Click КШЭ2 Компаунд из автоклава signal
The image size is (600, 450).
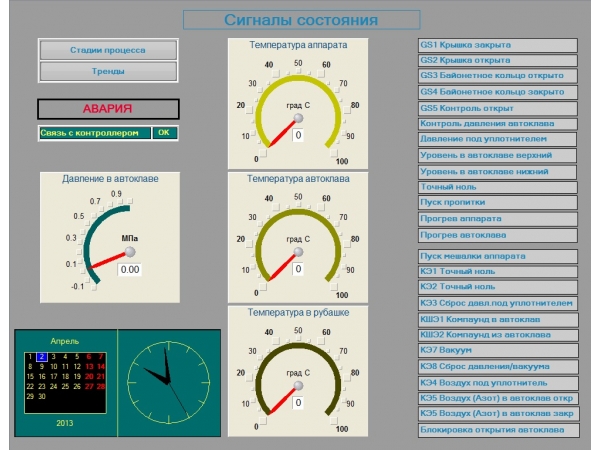[x=498, y=335]
